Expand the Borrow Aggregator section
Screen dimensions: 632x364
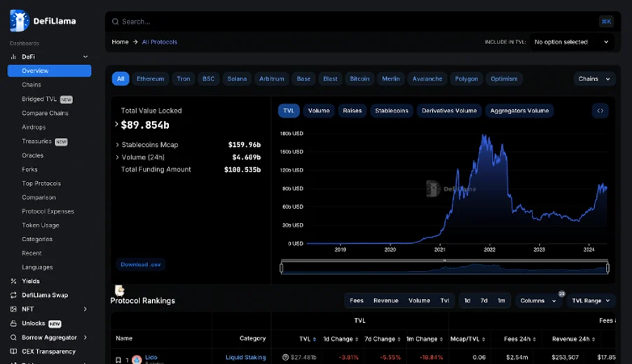(x=85, y=337)
